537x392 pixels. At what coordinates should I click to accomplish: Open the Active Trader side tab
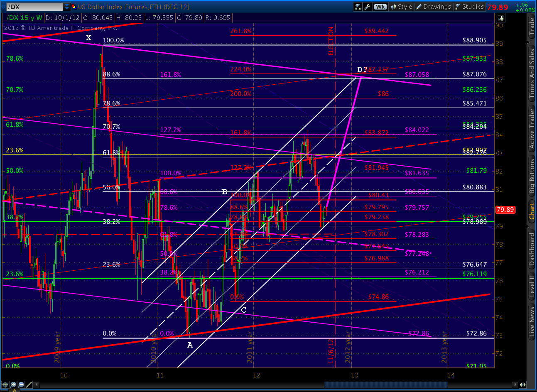[x=532, y=128]
